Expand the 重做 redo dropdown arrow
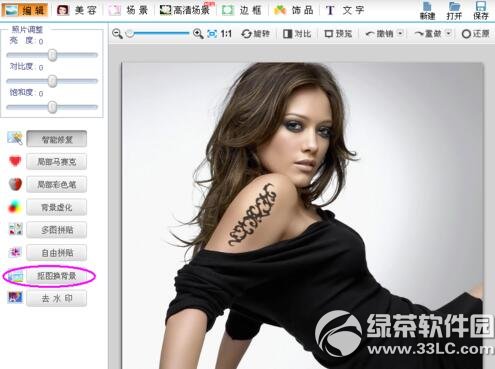This screenshot has width=495, height=369. click(x=449, y=33)
